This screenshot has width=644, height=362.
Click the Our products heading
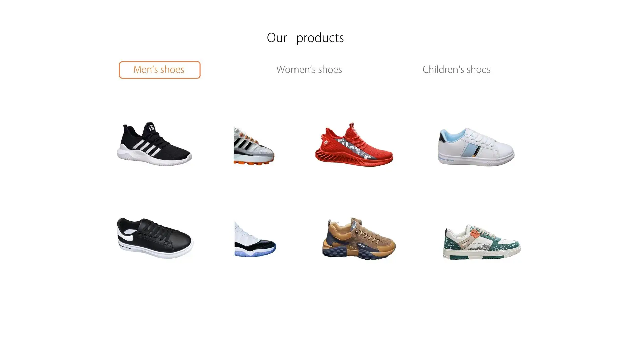(305, 38)
